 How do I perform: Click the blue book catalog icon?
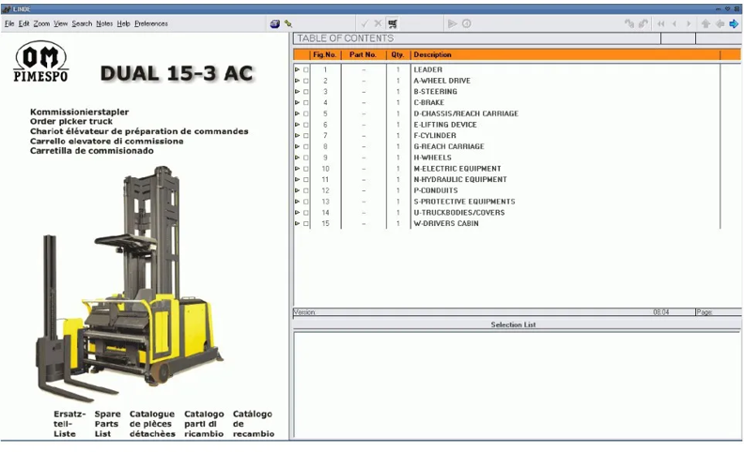pos(275,24)
